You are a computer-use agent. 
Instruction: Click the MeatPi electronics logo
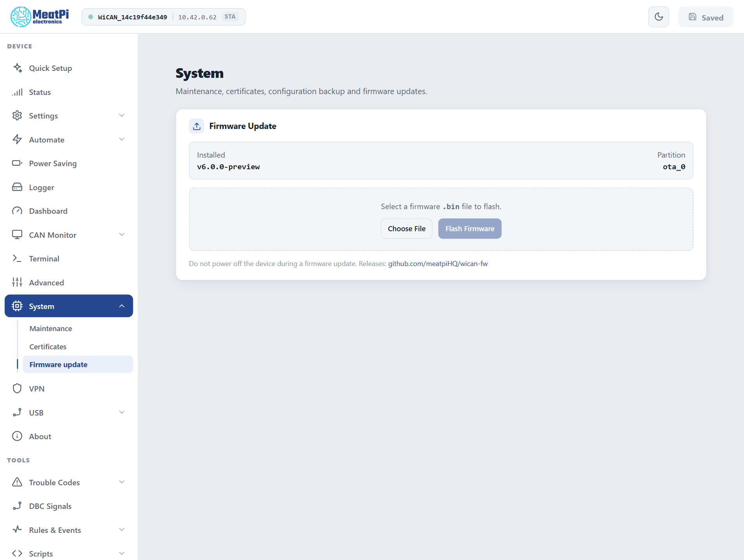tap(40, 17)
